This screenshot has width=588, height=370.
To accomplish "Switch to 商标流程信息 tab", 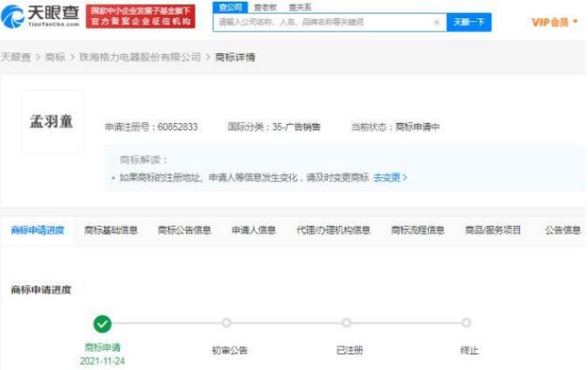I will [418, 230].
